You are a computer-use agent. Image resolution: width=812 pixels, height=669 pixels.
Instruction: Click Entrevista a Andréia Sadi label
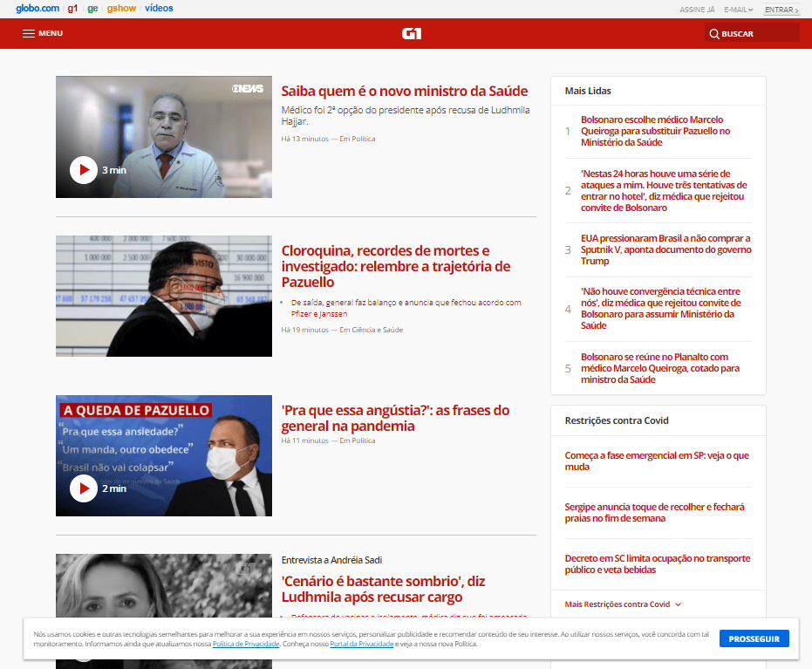[331, 560]
